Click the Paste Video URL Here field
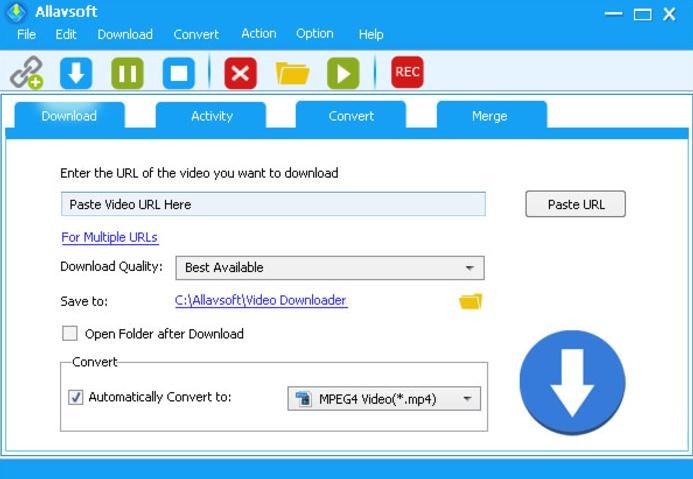Viewport: 693px width, 479px height. coord(273,204)
